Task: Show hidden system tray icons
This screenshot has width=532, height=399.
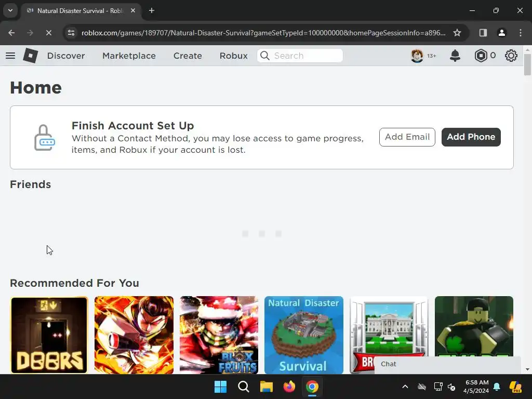Action: pos(405,387)
